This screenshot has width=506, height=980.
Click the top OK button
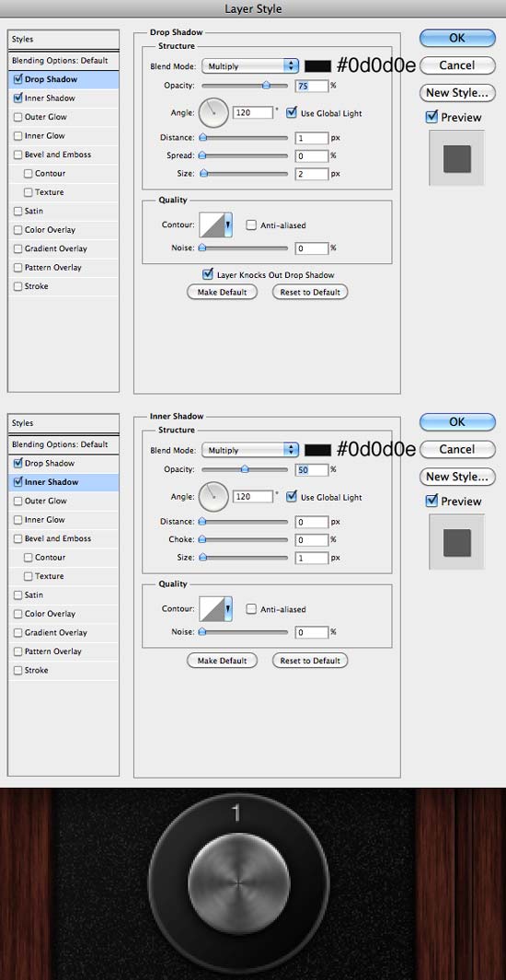(457, 38)
